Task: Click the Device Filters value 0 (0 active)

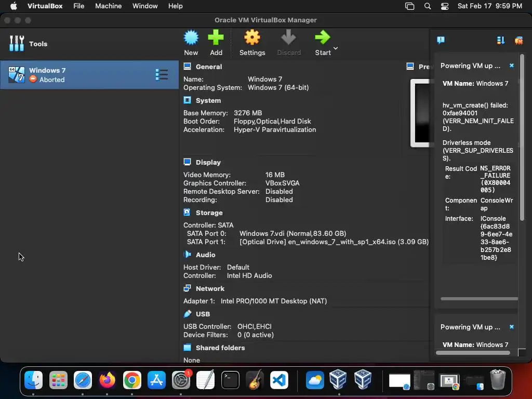Action: [x=256, y=335]
